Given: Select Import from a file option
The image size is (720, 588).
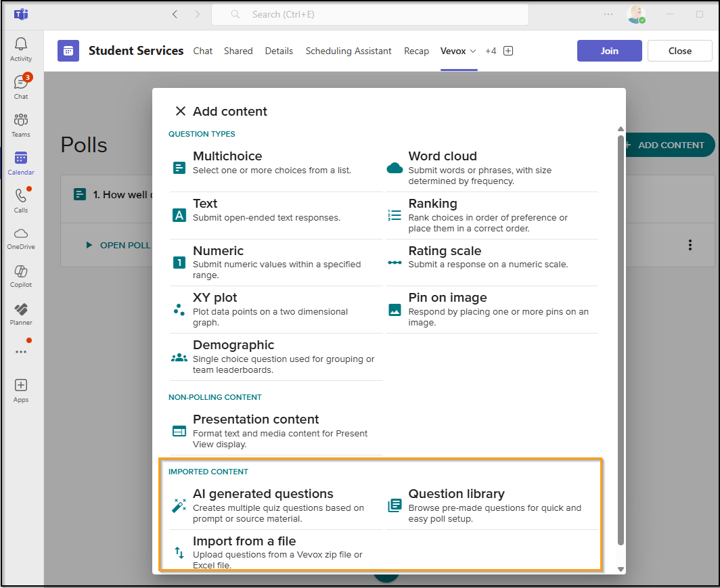Looking at the screenshot, I should click(x=276, y=552).
